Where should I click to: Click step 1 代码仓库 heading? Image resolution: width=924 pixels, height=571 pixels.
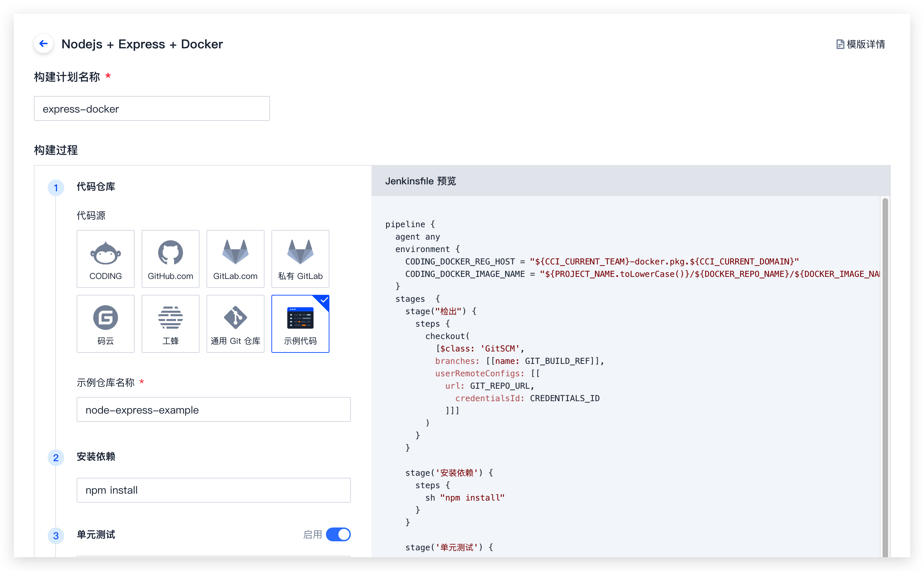tap(96, 186)
